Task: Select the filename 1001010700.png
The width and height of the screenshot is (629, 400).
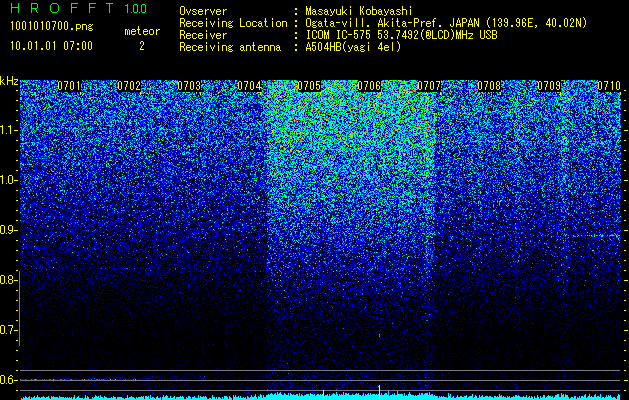Action: pyautogui.click(x=52, y=27)
